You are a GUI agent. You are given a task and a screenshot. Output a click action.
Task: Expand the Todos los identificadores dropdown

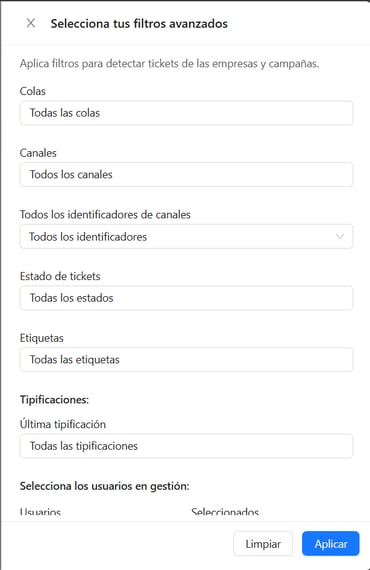186,237
